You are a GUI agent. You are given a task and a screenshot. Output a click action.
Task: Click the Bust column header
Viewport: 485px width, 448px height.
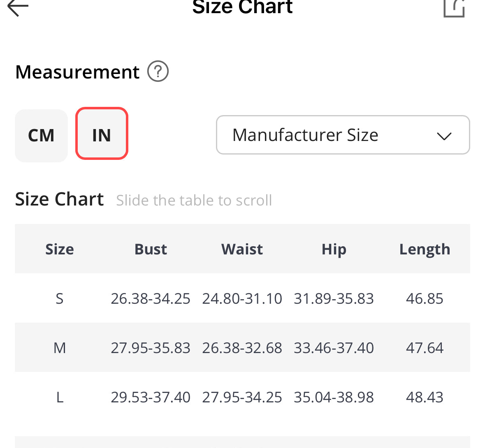pos(151,249)
